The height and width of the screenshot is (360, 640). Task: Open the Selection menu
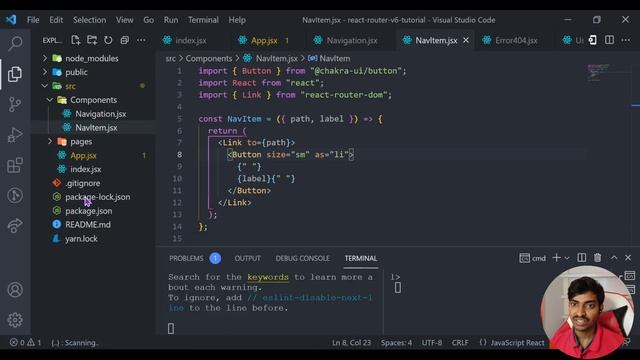pyautogui.click(x=89, y=20)
